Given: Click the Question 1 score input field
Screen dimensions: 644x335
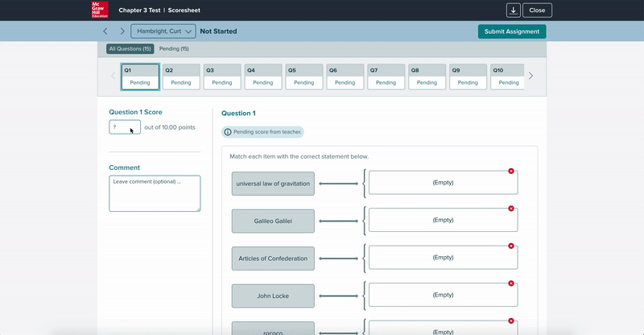Looking at the screenshot, I should click(124, 127).
